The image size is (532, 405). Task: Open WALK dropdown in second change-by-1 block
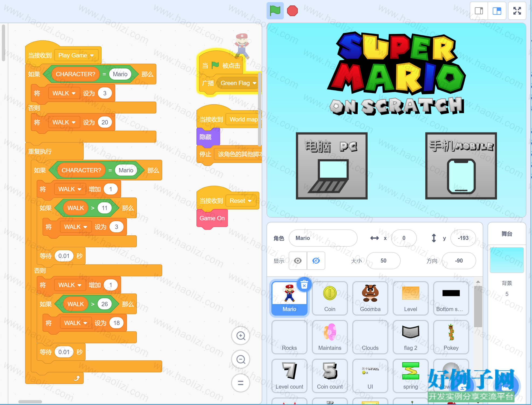(x=70, y=285)
